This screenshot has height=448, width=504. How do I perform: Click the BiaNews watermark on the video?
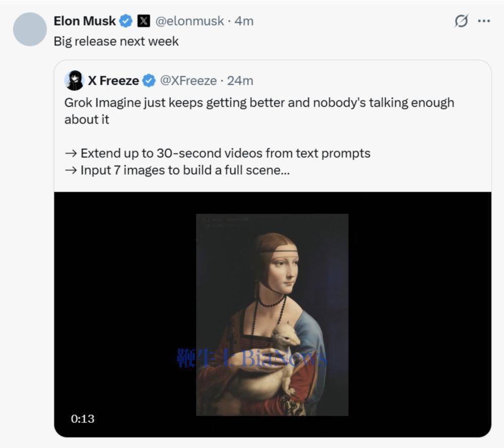252,358
